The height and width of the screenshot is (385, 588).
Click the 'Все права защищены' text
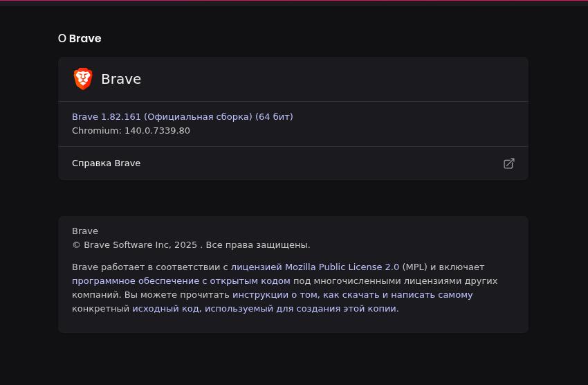(x=257, y=244)
